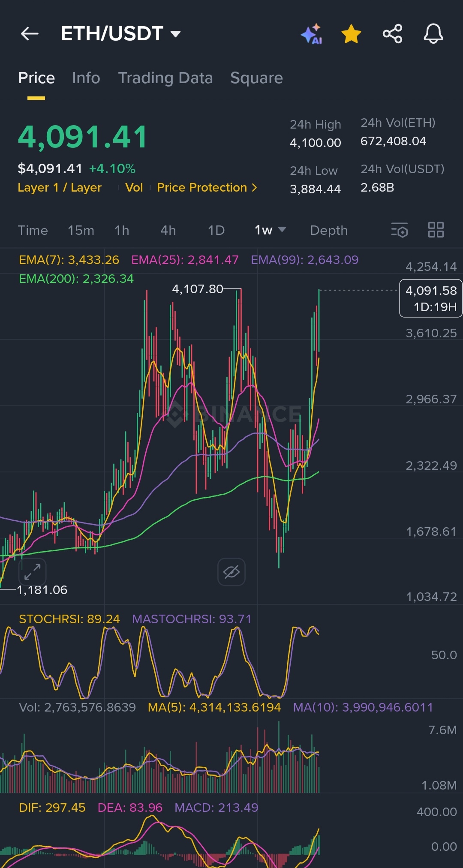Switch to the Info tab

(x=86, y=78)
